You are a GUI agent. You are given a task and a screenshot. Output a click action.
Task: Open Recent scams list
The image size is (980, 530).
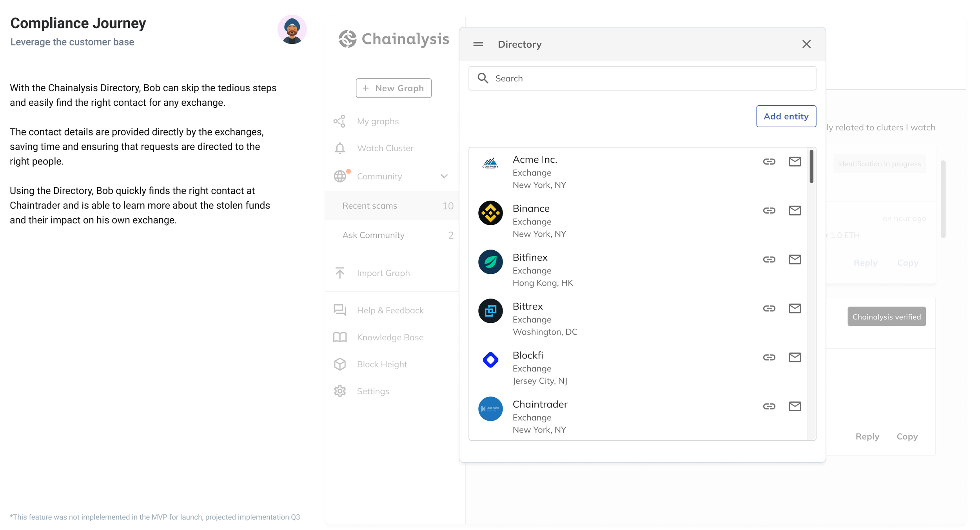coord(392,206)
